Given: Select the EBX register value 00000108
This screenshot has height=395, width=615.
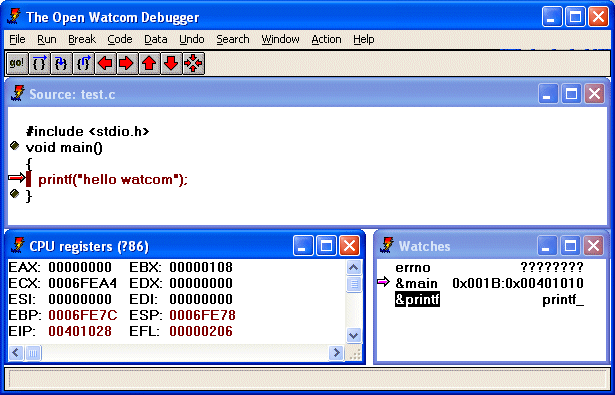Looking at the screenshot, I should [x=201, y=268].
